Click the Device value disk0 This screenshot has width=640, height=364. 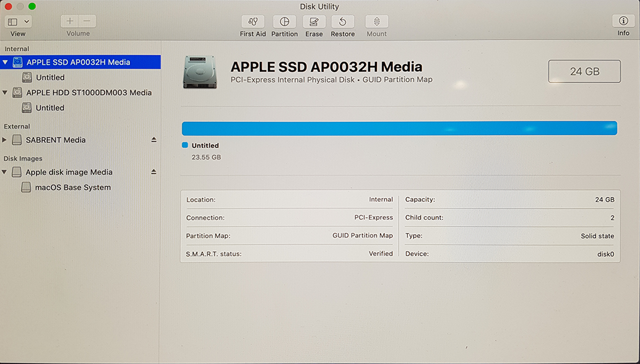[606, 254]
